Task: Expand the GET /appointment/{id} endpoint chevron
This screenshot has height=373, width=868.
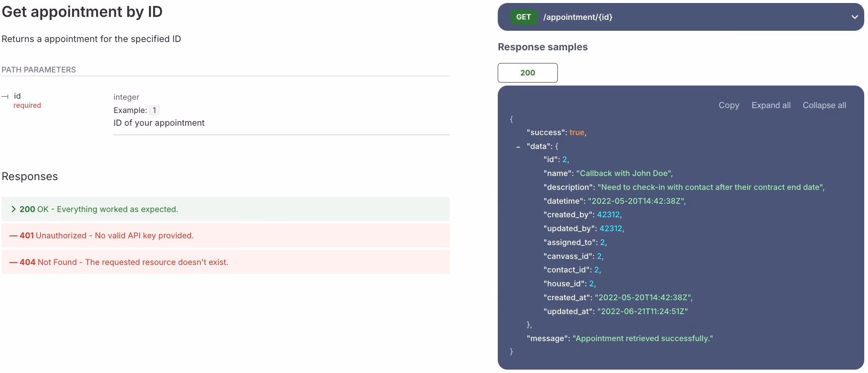Action: [x=854, y=17]
